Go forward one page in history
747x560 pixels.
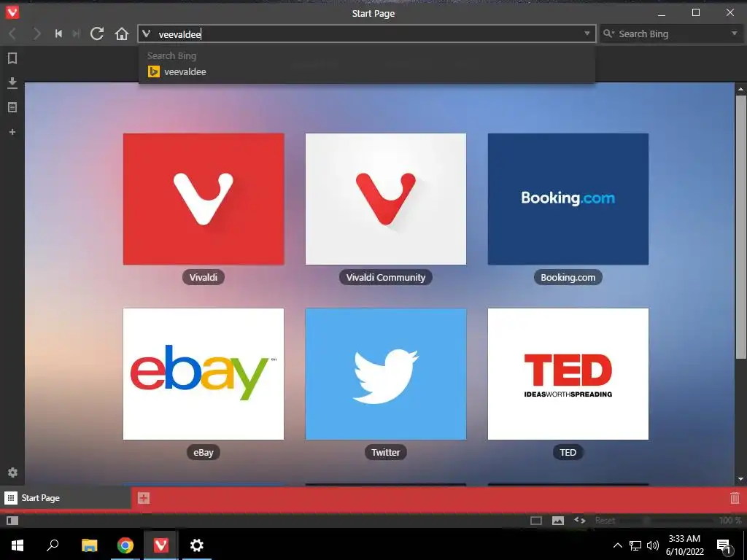[x=36, y=34]
